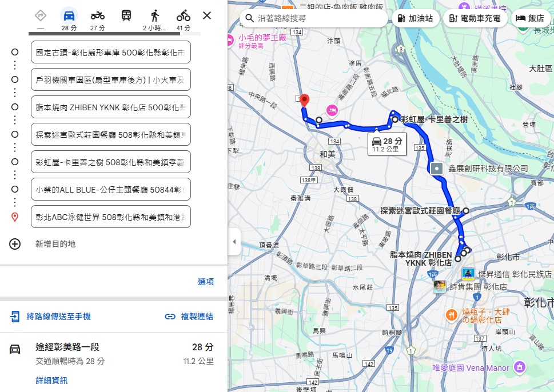
Task: Click the red destination pin on map
Action: tap(304, 101)
